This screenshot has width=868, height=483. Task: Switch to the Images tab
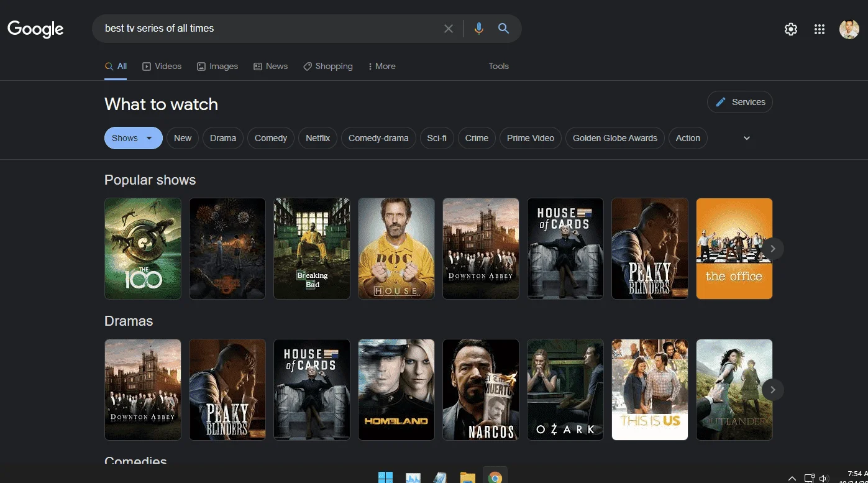tap(217, 67)
